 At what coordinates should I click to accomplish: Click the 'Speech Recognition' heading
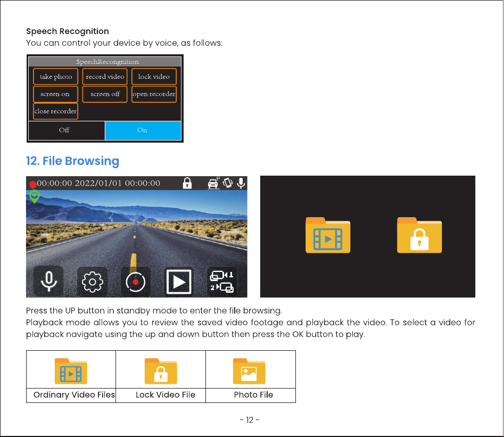(68, 31)
